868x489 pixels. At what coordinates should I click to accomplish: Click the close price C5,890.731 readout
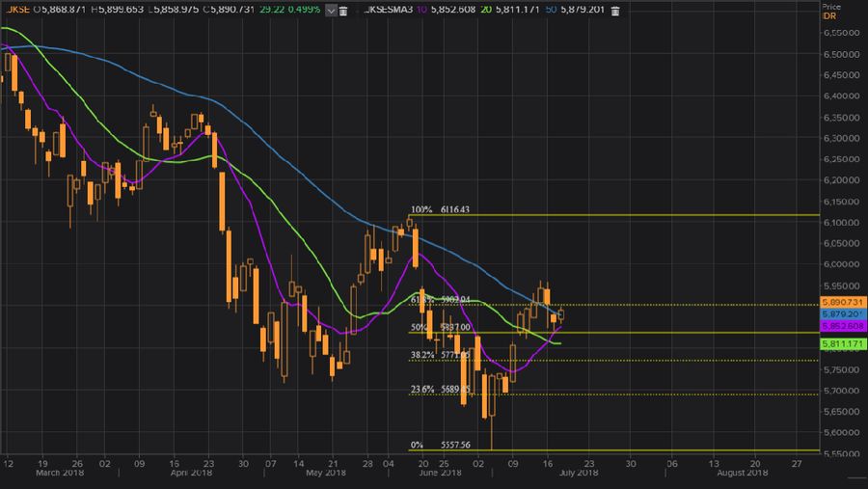[228, 10]
